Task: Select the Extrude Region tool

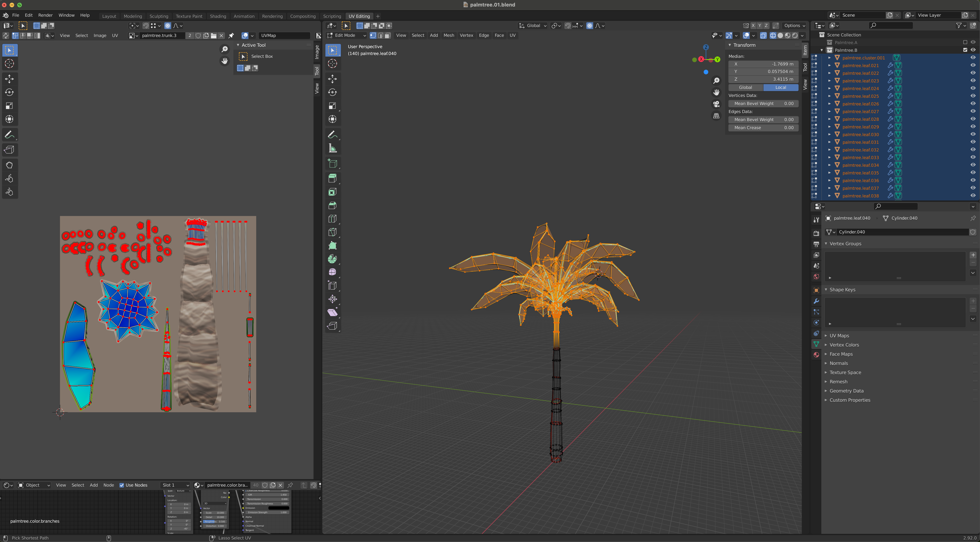Action: click(x=332, y=178)
